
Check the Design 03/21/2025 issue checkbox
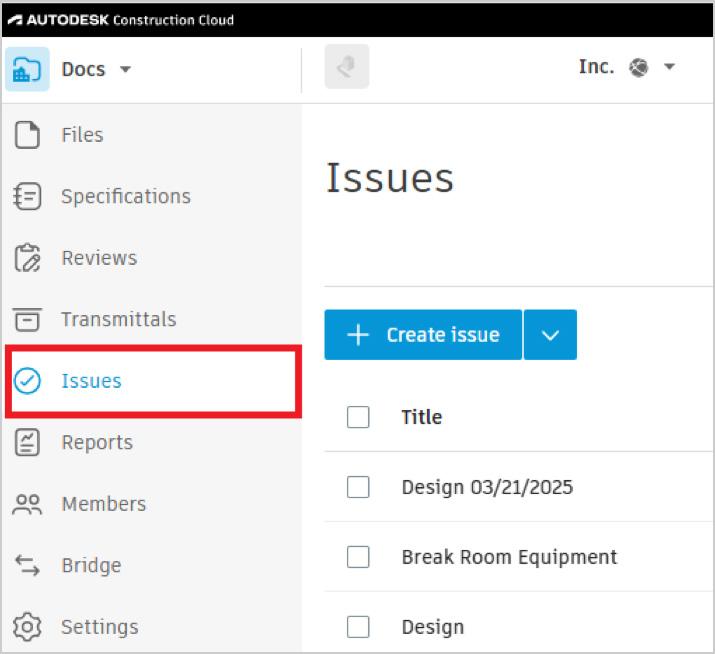pyautogui.click(x=358, y=487)
